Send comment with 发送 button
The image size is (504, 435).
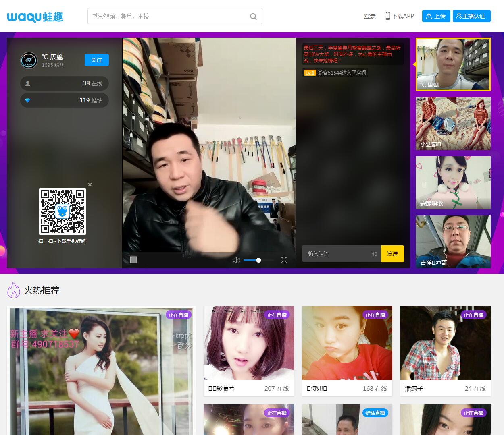point(392,254)
